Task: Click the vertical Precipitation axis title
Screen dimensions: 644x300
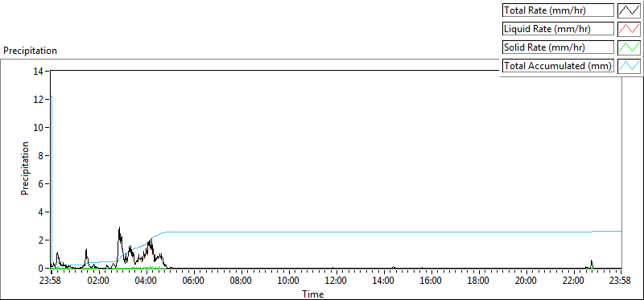Action: 25,168
